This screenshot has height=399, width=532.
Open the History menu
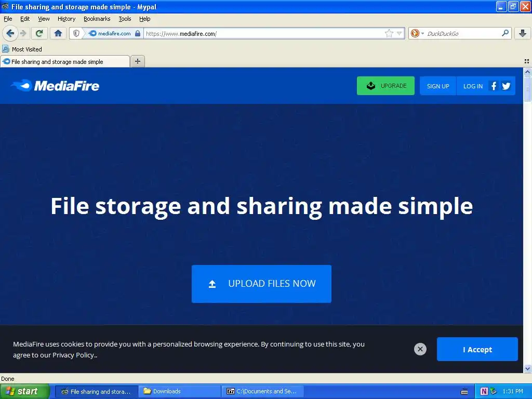pos(66,19)
